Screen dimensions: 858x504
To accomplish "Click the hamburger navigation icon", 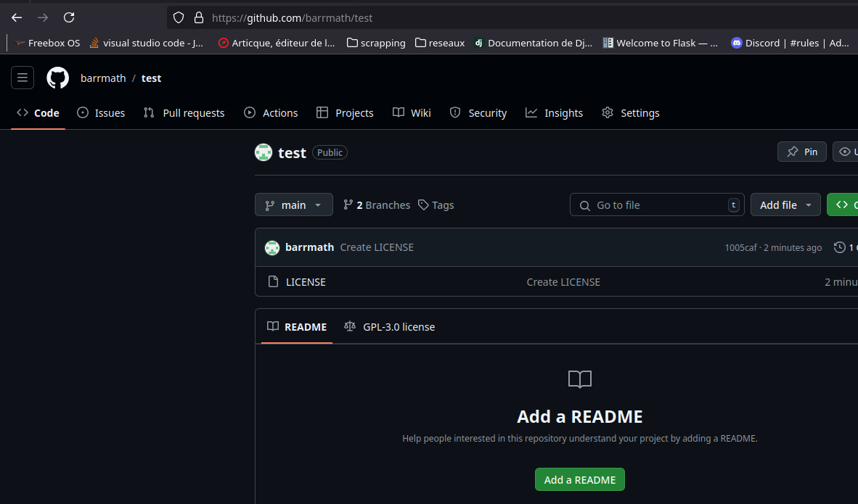I will coord(23,78).
